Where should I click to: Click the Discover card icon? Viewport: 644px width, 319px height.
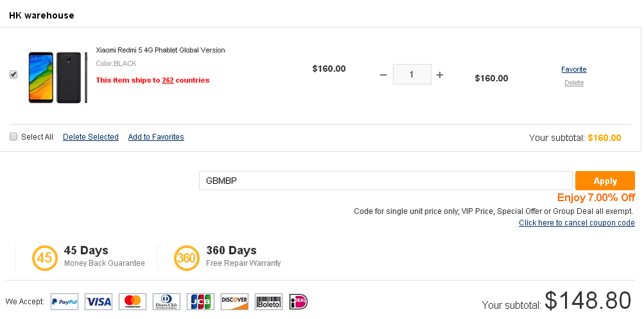[234, 302]
